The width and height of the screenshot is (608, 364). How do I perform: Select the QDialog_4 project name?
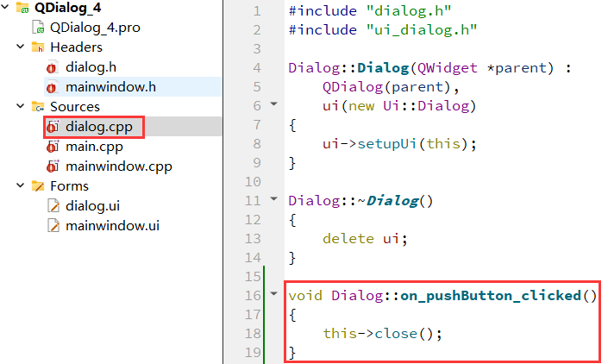pyautogui.click(x=68, y=8)
